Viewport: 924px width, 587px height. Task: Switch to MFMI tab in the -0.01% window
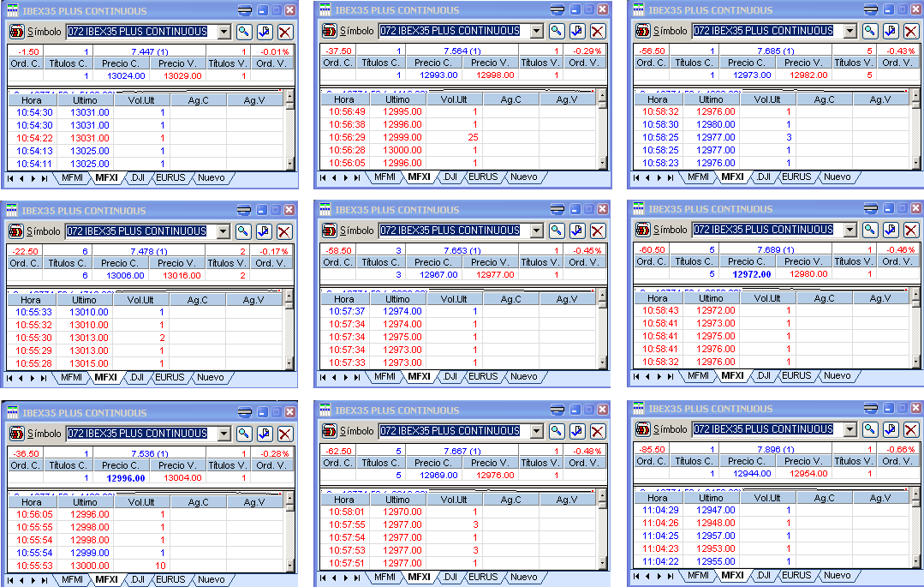click(72, 177)
